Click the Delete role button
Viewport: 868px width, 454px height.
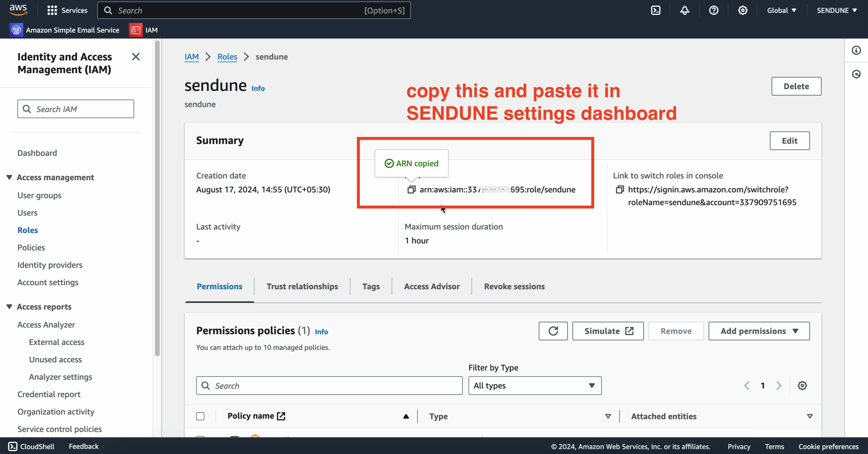coord(796,86)
